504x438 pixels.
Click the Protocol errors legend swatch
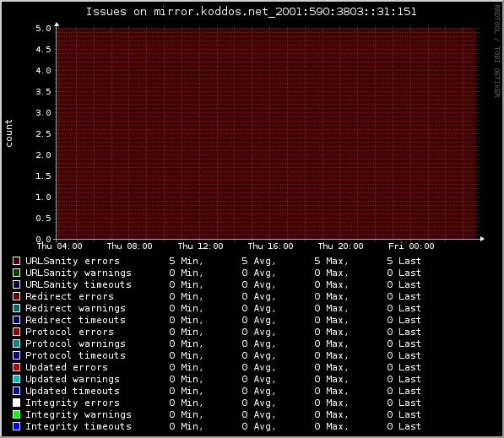click(x=16, y=332)
